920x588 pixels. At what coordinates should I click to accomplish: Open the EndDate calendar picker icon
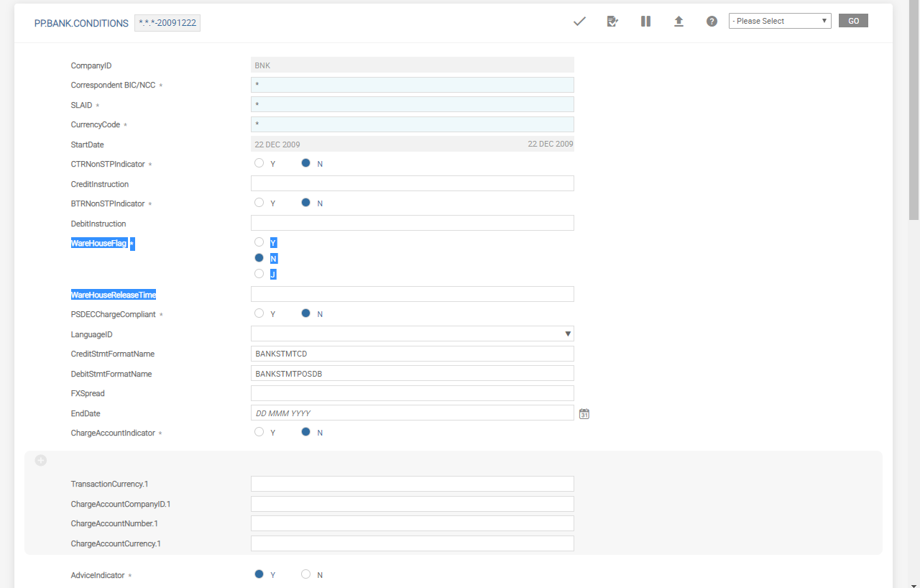[584, 413]
